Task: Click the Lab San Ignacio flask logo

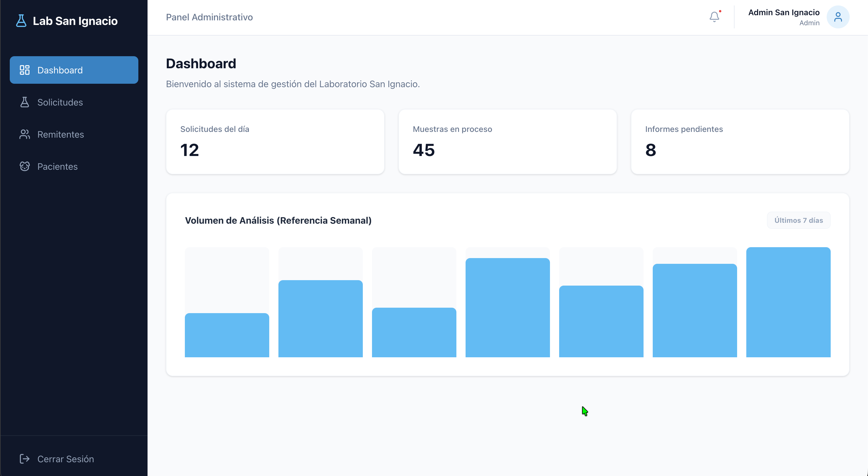Action: (x=21, y=21)
